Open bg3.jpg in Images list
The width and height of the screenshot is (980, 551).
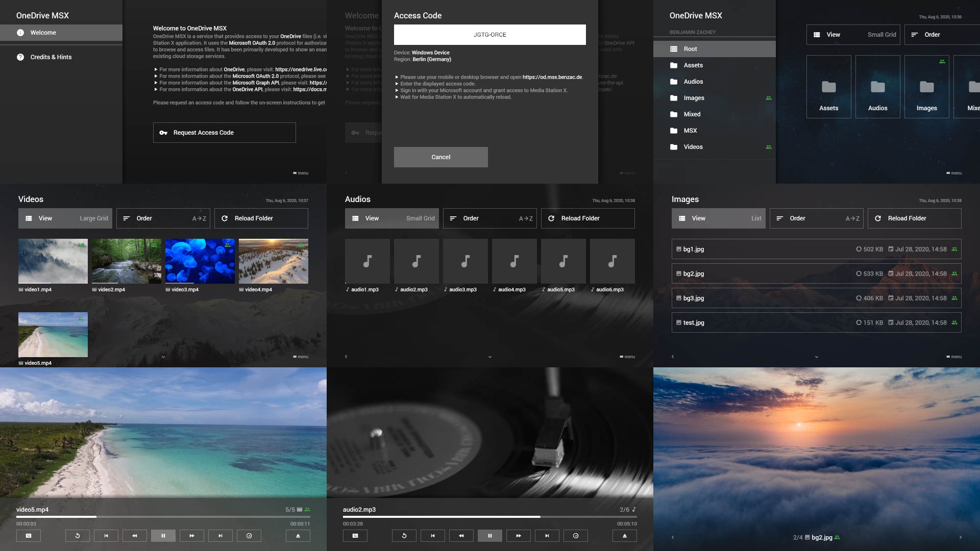[817, 298]
